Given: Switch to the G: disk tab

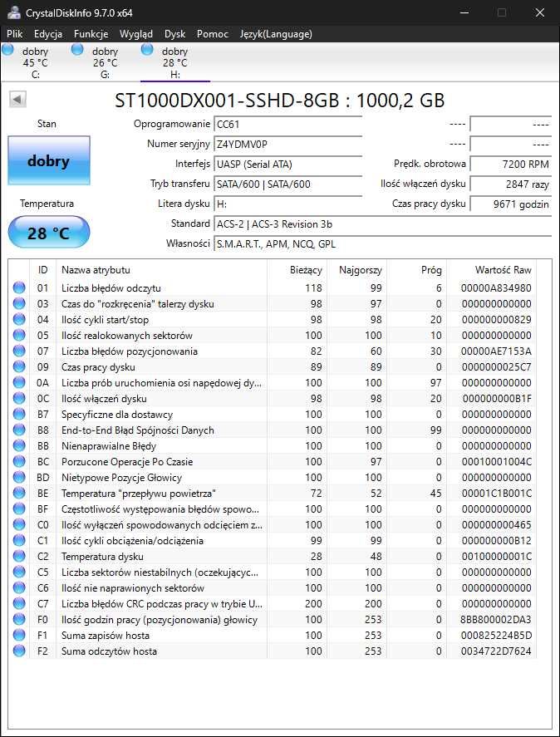Looking at the screenshot, I should [x=105, y=62].
